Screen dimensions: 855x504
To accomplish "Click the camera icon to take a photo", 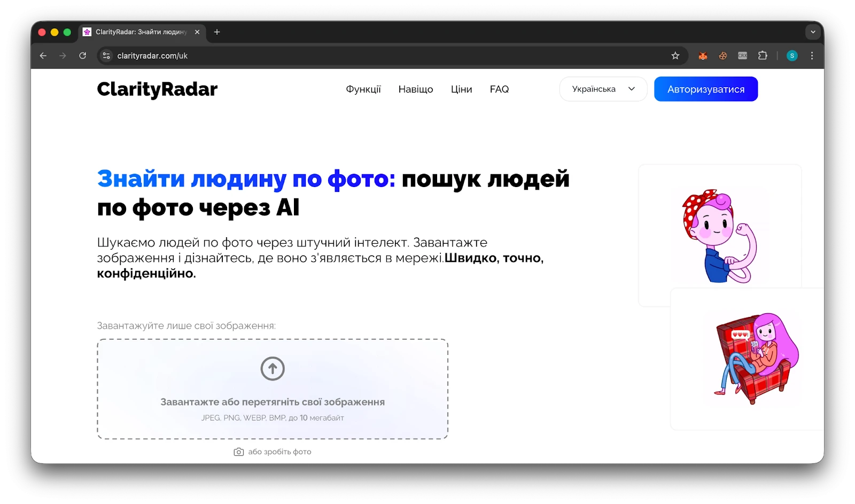I will [239, 452].
